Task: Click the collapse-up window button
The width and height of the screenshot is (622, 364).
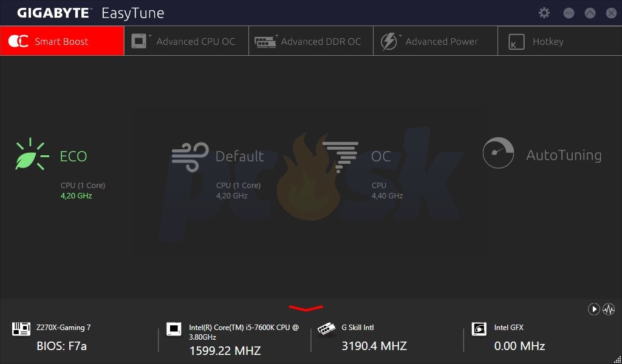Action: click(x=590, y=13)
